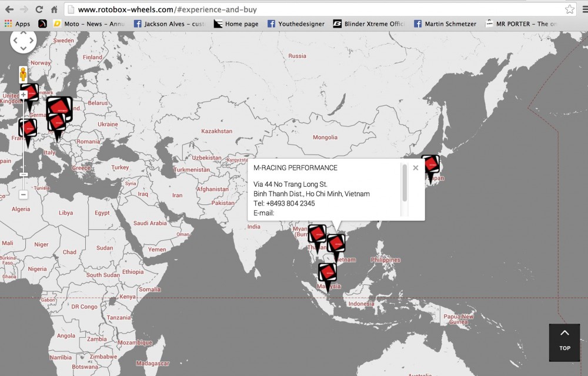The width and height of the screenshot is (588, 376).
Task: Click the DR Congo map label
Action: click(x=84, y=307)
